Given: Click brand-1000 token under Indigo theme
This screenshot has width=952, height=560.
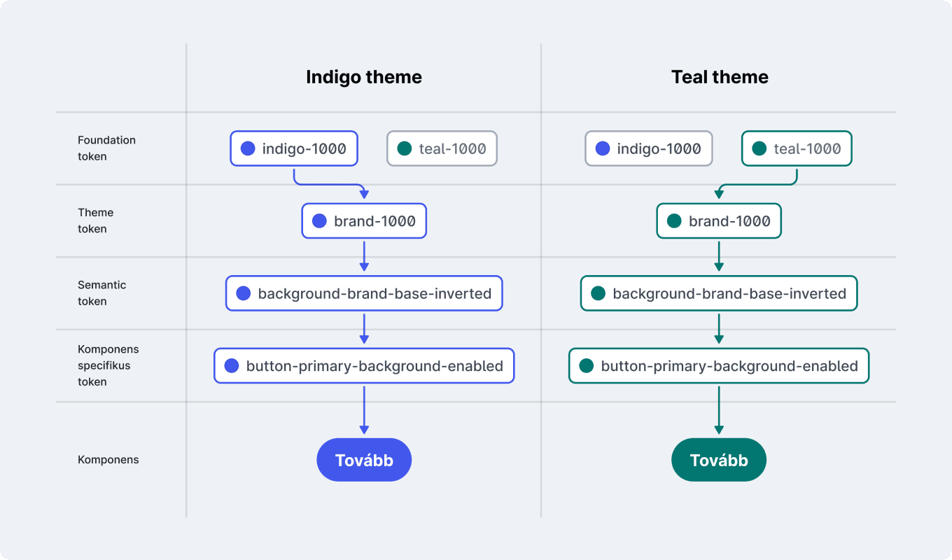Looking at the screenshot, I should pos(364,221).
